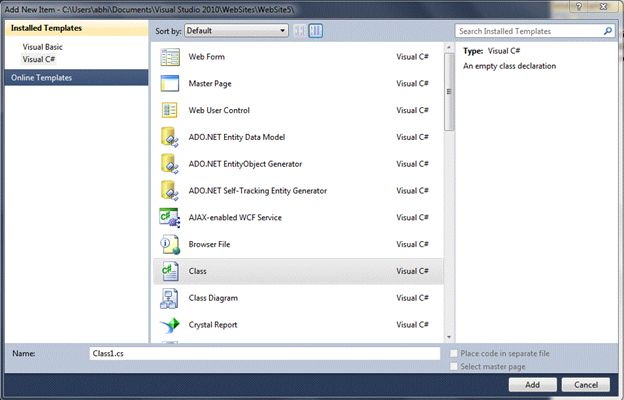Click 'Visual C#' label in Web Form row
The image size is (624, 400).
tap(412, 57)
